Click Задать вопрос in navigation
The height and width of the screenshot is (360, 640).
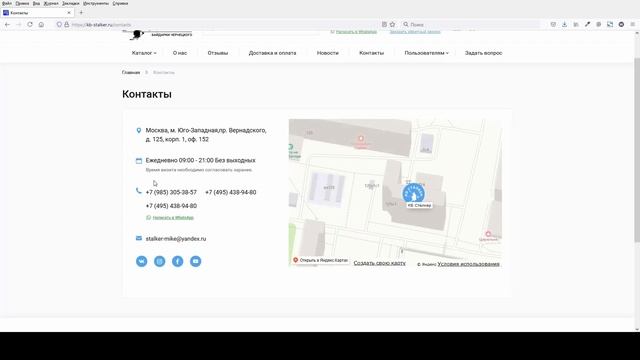(484, 53)
